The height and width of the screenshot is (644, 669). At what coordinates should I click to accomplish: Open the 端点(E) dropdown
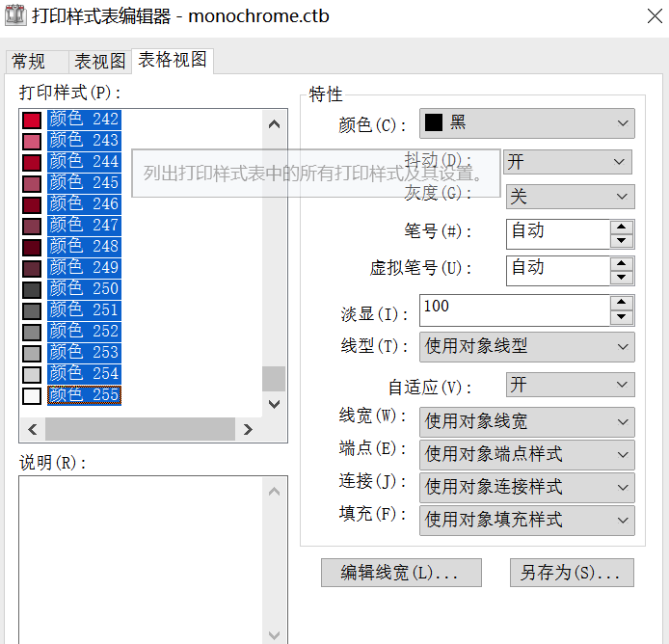[527, 455]
